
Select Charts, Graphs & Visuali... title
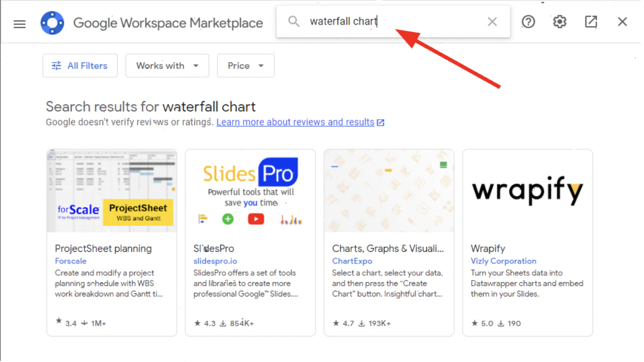point(388,249)
